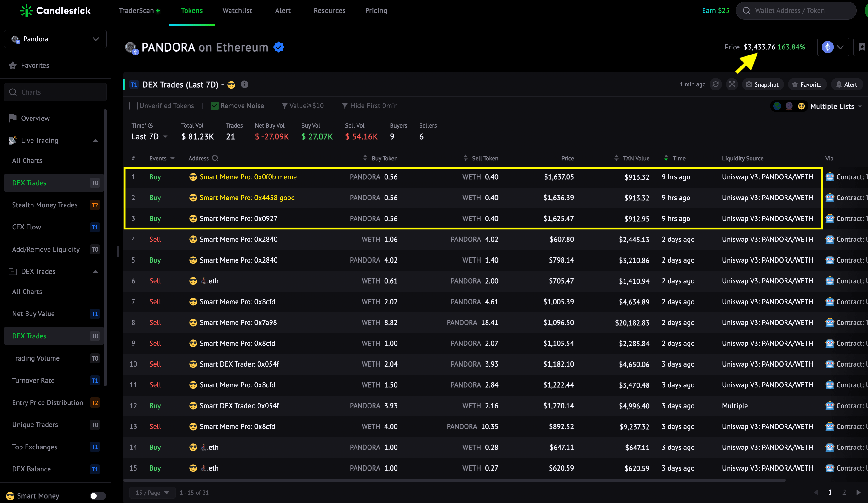Open Entry Price Distribution chart

54,403
